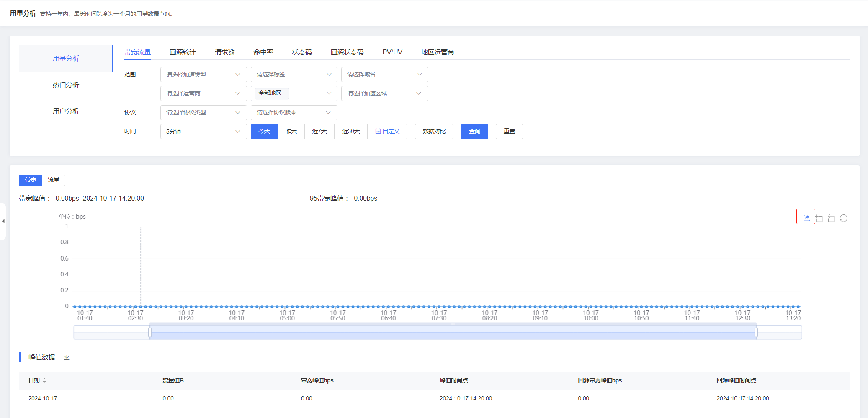Open the 请选择标签 dropdown
Screen dimensions: 868x418
tap(294, 75)
